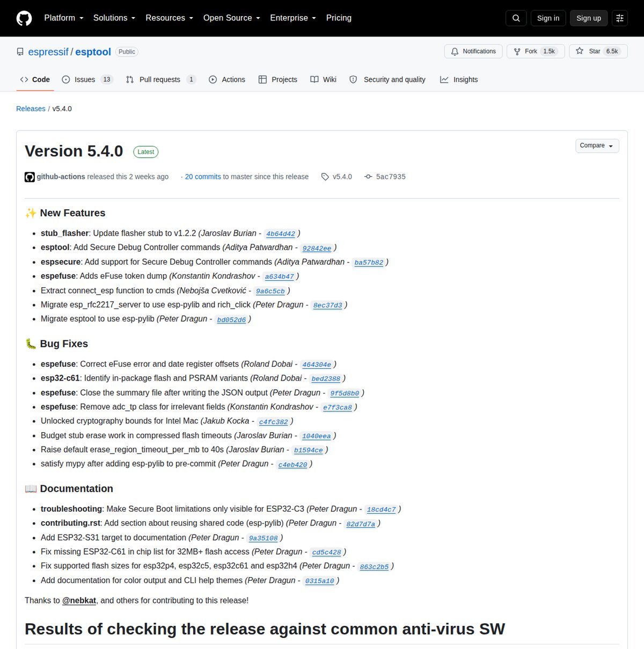Expand the Solutions menu
This screenshot has width=644, height=649.
114,18
